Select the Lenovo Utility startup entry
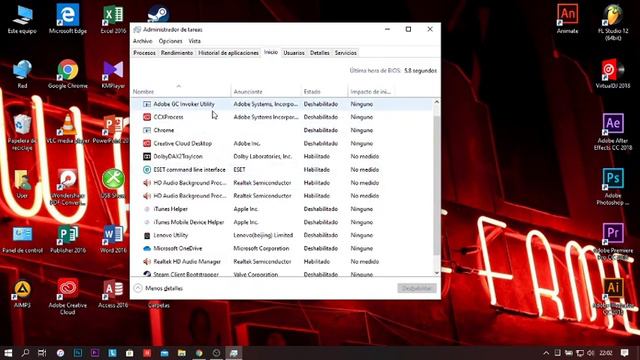This screenshot has width=640, height=360. tap(282, 235)
